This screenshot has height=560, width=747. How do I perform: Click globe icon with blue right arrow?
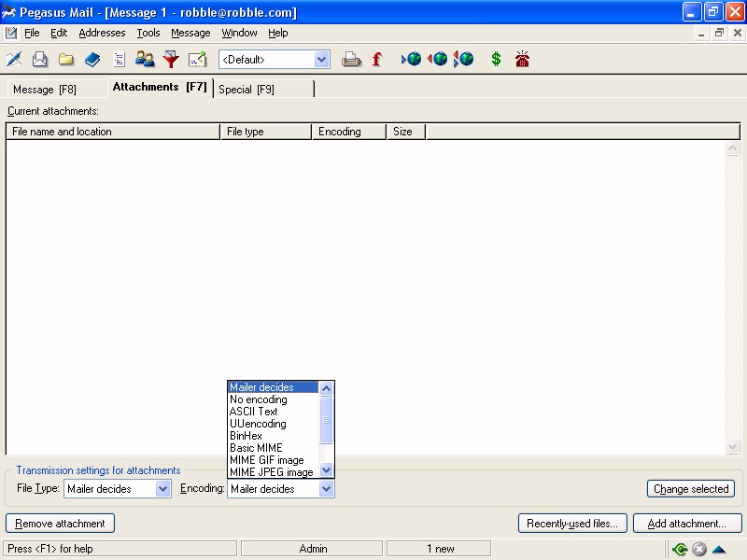(x=411, y=59)
